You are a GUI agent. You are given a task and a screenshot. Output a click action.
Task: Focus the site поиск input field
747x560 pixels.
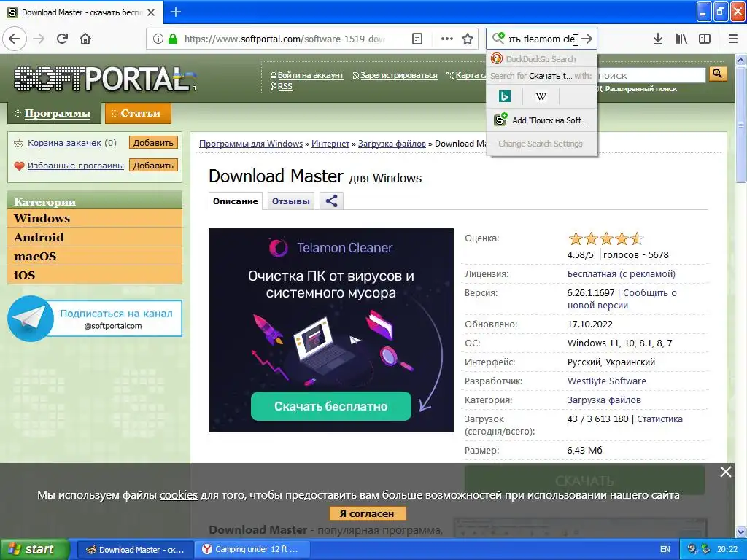click(x=651, y=75)
